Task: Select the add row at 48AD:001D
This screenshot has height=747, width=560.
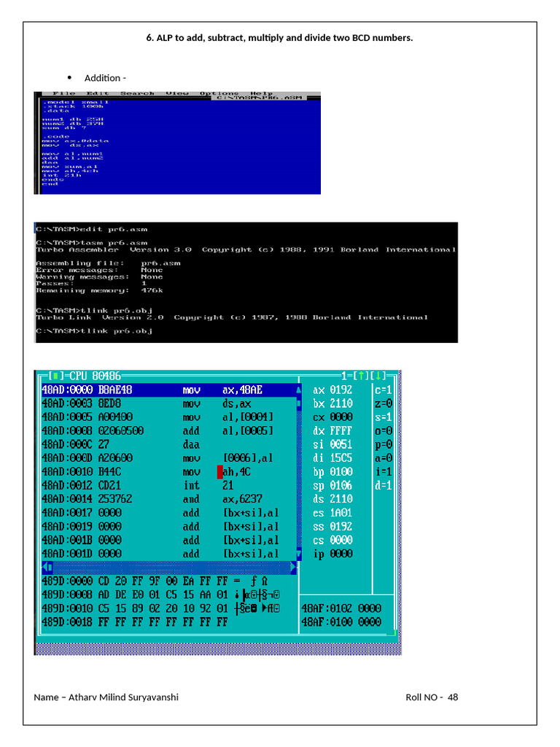Action: (x=169, y=554)
